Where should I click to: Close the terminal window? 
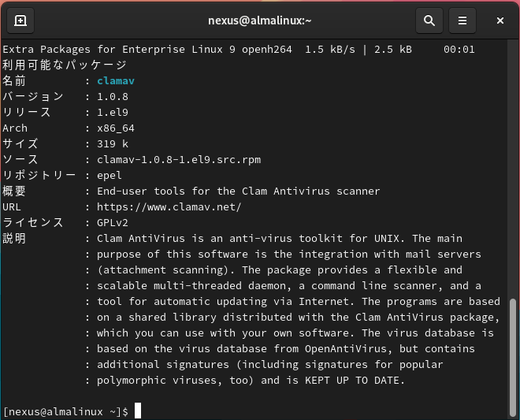(x=500, y=20)
